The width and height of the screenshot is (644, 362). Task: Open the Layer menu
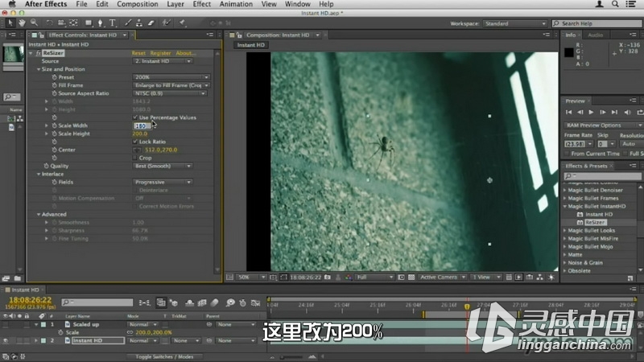click(175, 4)
